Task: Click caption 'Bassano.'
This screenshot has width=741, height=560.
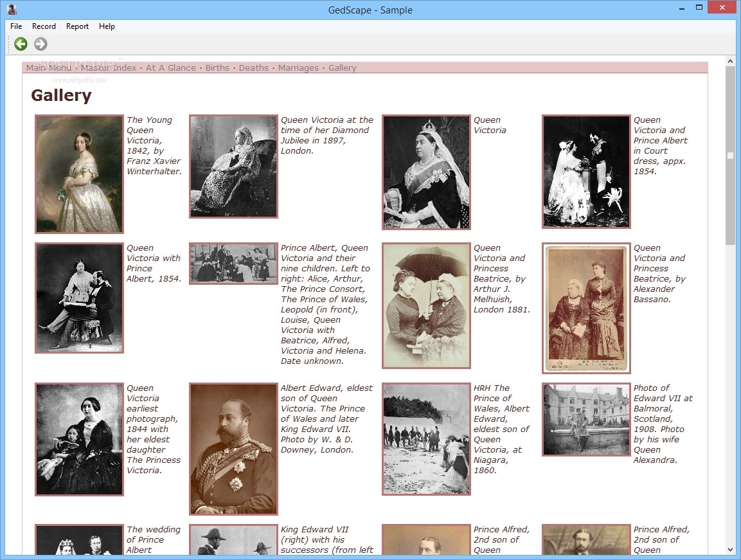Action: [x=652, y=299]
